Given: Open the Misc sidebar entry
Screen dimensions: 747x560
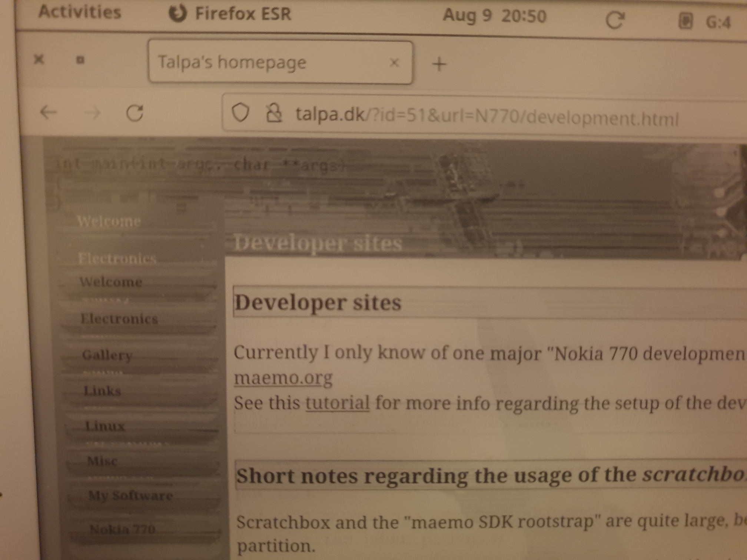Looking at the screenshot, I should click(x=102, y=461).
